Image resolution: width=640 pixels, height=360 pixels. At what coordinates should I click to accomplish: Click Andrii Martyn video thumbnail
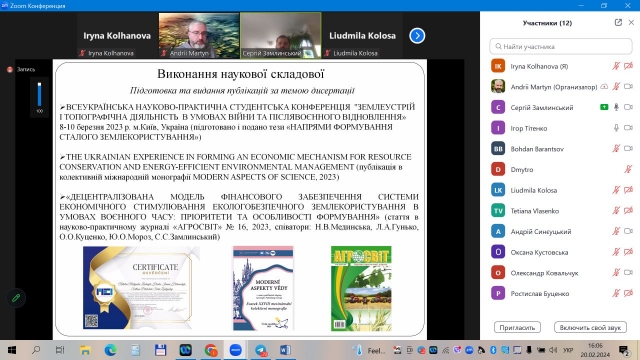click(199, 36)
